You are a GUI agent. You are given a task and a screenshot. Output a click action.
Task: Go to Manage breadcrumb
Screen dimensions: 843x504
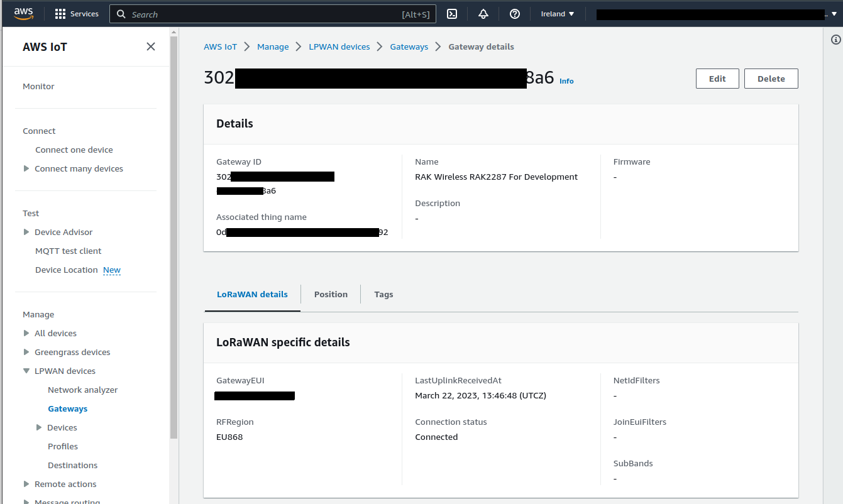[273, 47]
